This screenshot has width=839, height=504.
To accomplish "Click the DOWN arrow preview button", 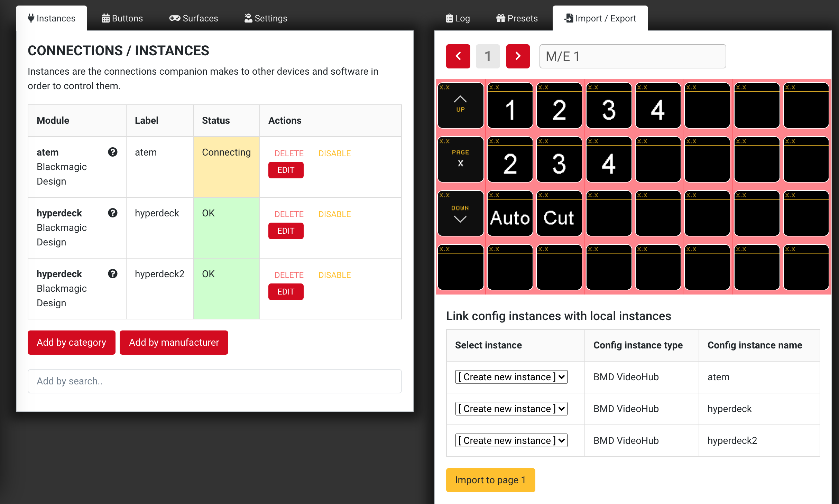I will [460, 213].
